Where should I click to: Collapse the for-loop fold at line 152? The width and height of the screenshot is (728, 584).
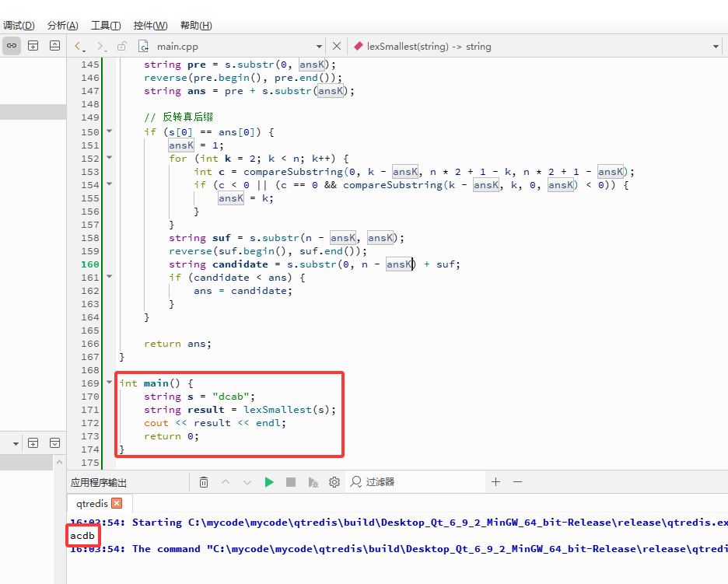(x=110, y=158)
